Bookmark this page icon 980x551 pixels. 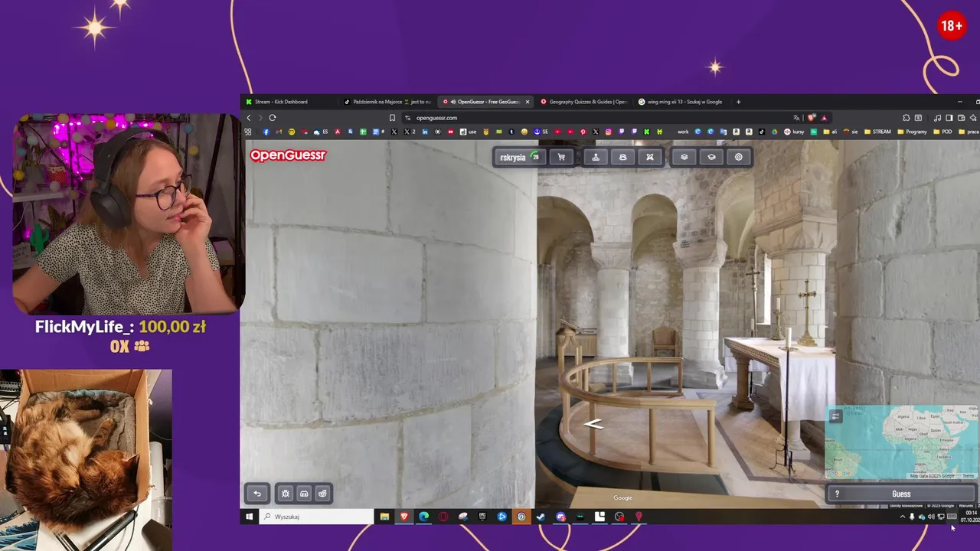click(x=392, y=118)
